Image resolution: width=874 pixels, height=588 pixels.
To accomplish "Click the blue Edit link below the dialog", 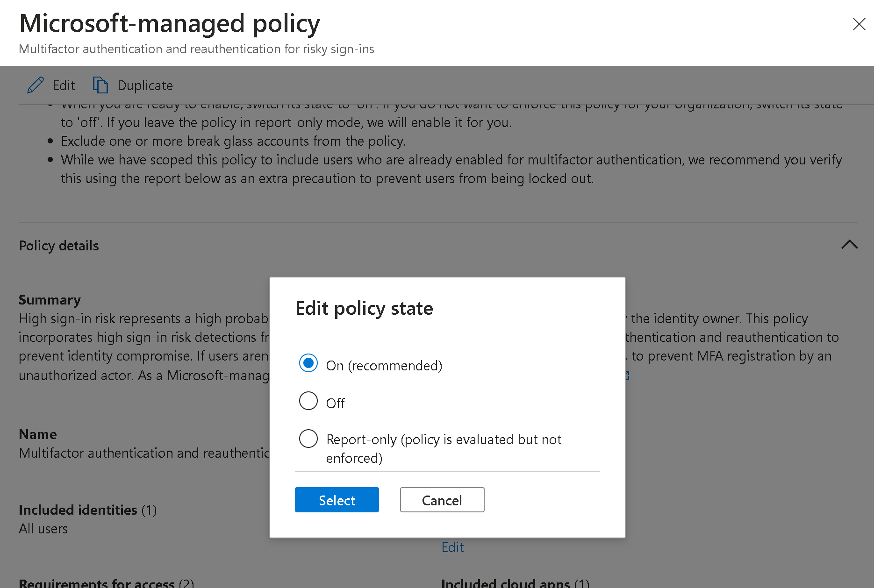I will click(452, 547).
